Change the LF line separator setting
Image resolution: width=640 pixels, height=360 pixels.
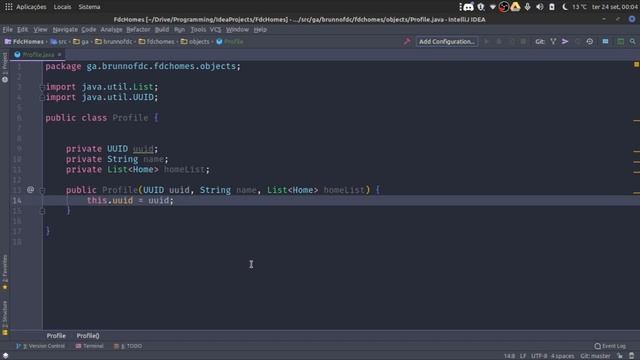[x=522, y=356]
